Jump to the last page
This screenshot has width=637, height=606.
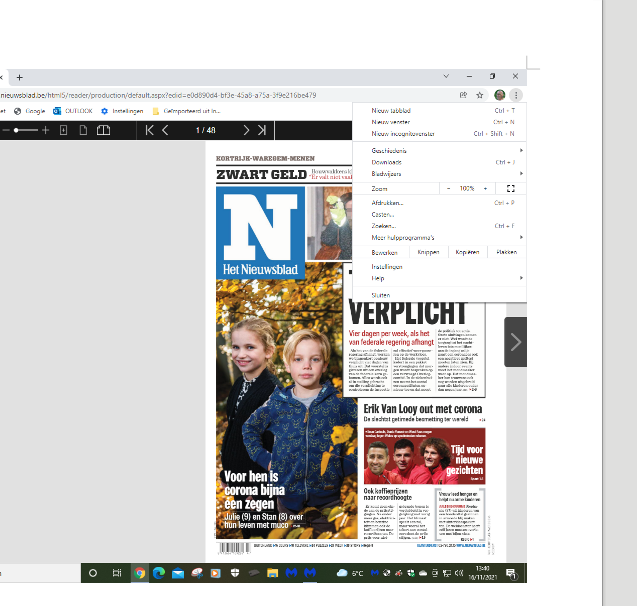tap(262, 130)
